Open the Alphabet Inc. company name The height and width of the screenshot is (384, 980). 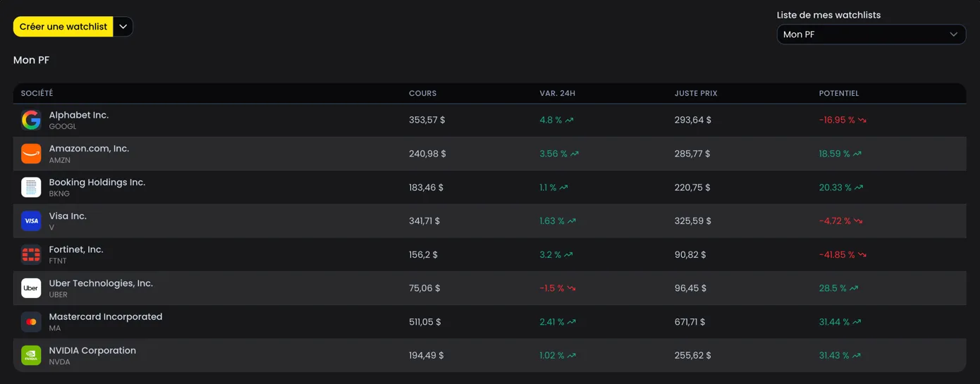(79, 115)
